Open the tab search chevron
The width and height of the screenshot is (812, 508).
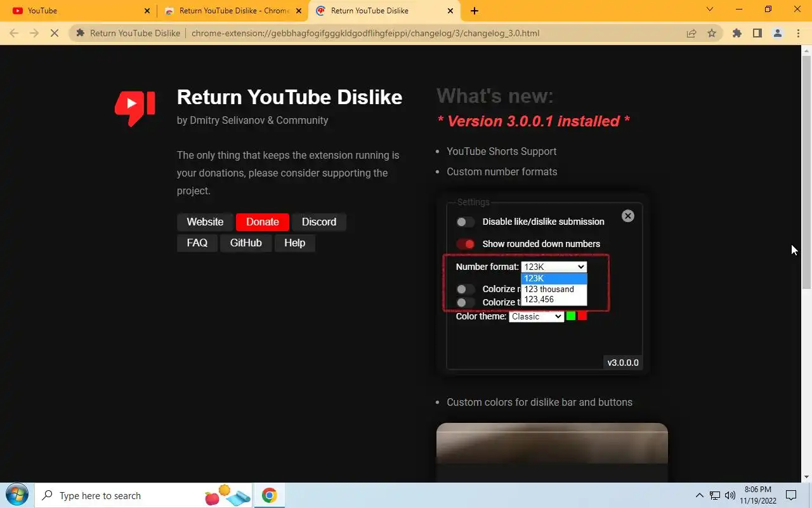point(710,10)
